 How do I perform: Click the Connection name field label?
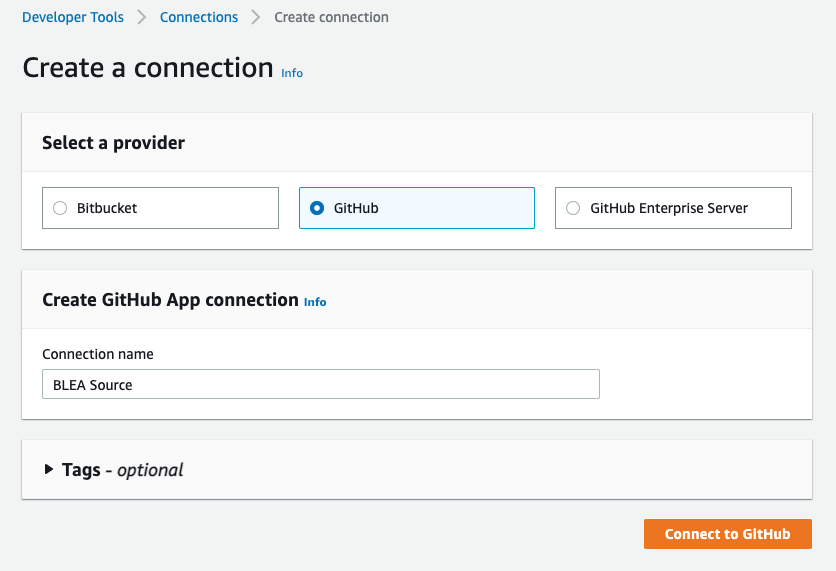click(x=98, y=354)
